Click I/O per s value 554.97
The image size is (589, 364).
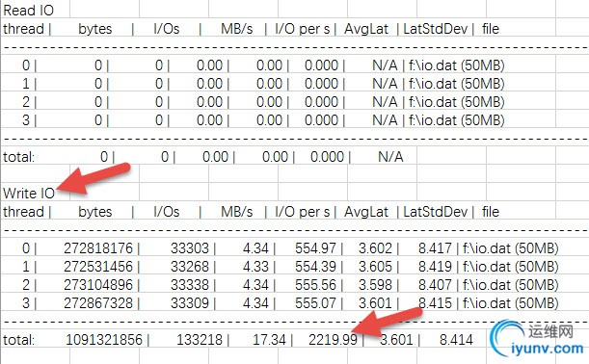315,248
